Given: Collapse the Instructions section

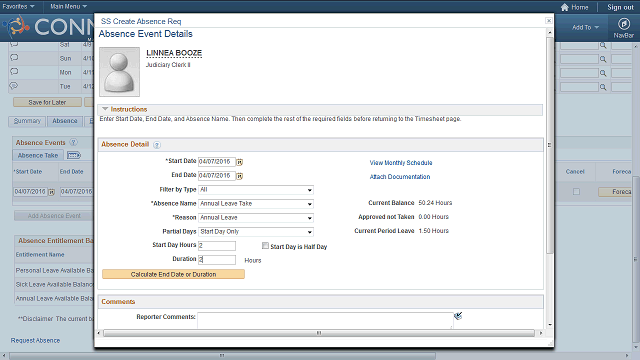Looking at the screenshot, I should (105, 109).
